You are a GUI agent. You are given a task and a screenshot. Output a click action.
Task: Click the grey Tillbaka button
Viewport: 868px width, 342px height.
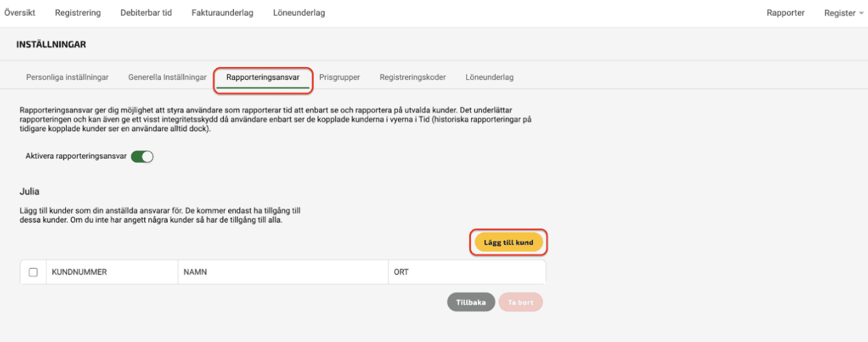471,302
